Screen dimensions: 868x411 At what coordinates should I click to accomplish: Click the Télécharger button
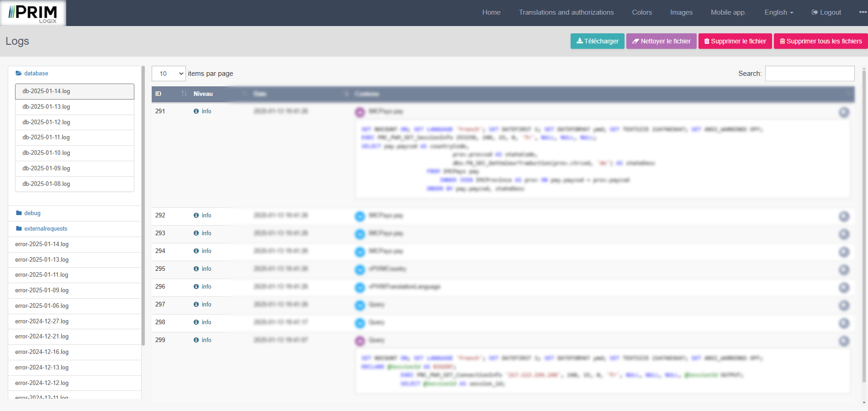(x=597, y=41)
